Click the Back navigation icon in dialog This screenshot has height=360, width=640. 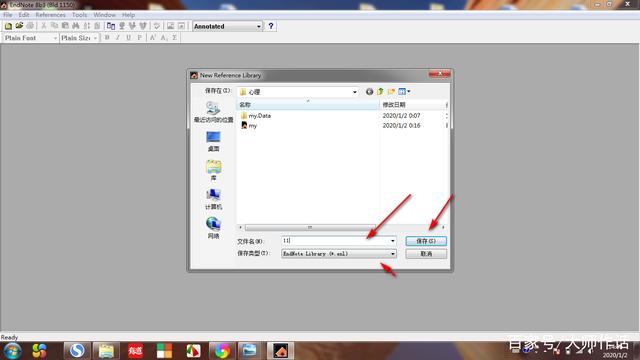369,92
